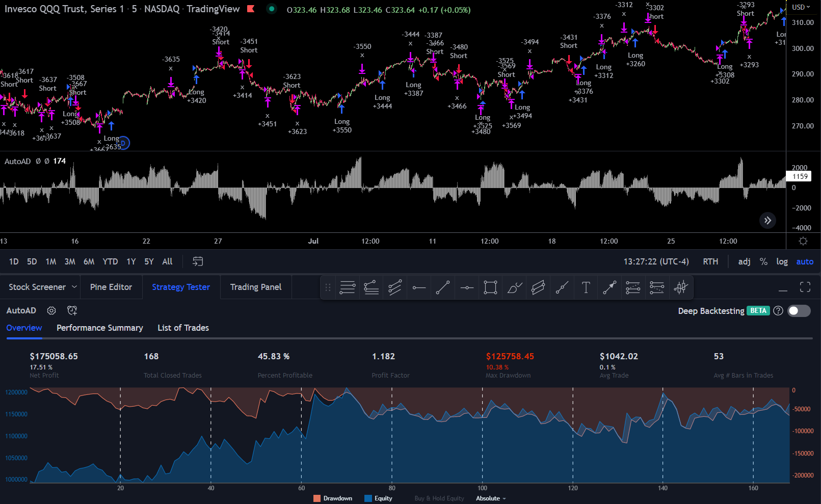Open Deep Backtesting help question mark

[778, 311]
